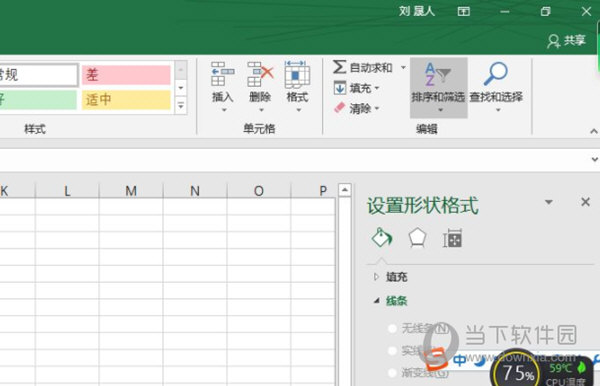Click in the formula bar input
This screenshot has width=600, height=386.
[x=293, y=159]
